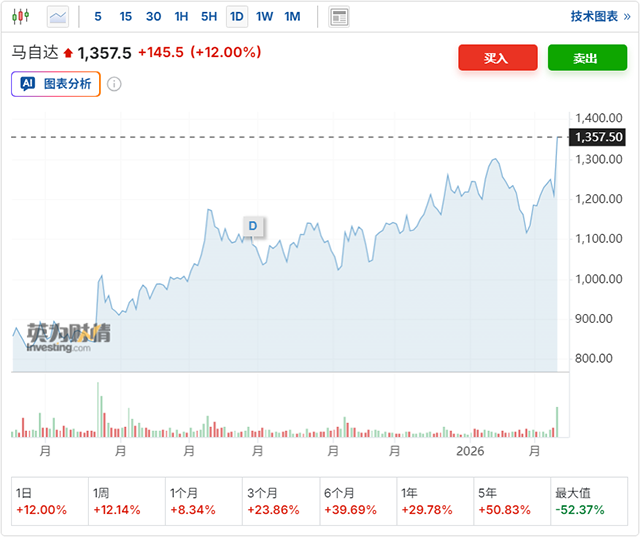Expand 技术图表 technical chart link

[x=600, y=16]
